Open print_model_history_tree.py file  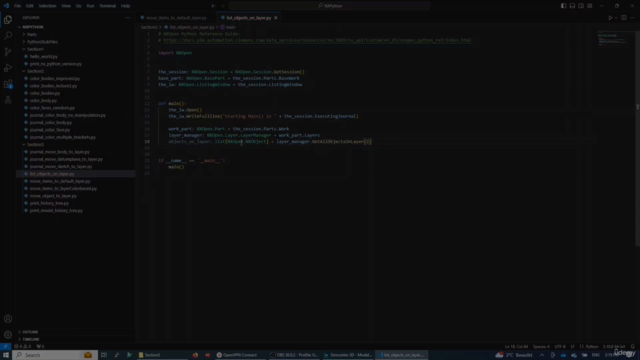pos(56,211)
